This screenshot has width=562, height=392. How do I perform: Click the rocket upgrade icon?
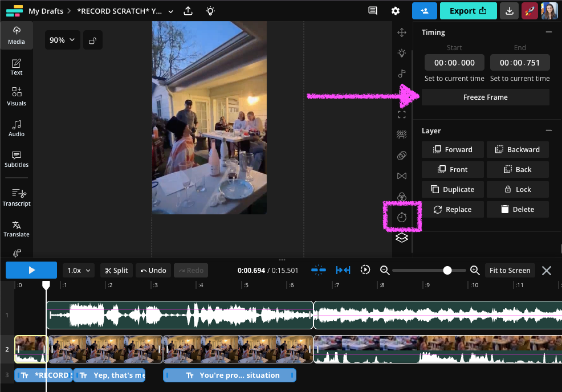(x=530, y=11)
